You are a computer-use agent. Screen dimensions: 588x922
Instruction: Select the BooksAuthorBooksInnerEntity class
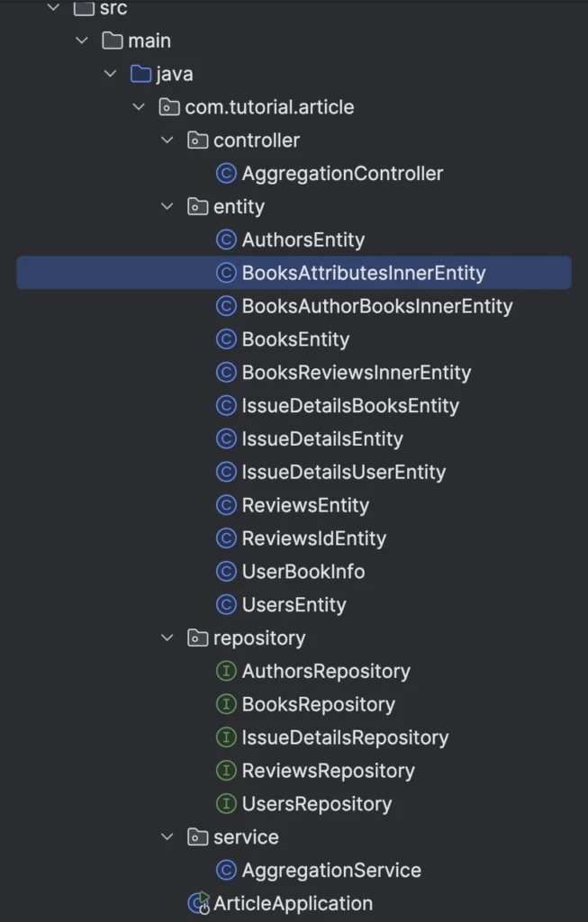pyautogui.click(x=376, y=306)
